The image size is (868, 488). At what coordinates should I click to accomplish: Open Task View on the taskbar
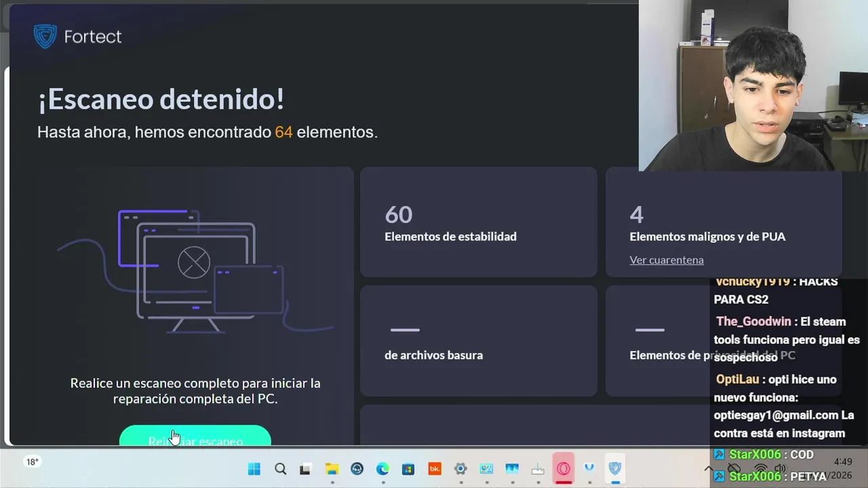(x=305, y=468)
